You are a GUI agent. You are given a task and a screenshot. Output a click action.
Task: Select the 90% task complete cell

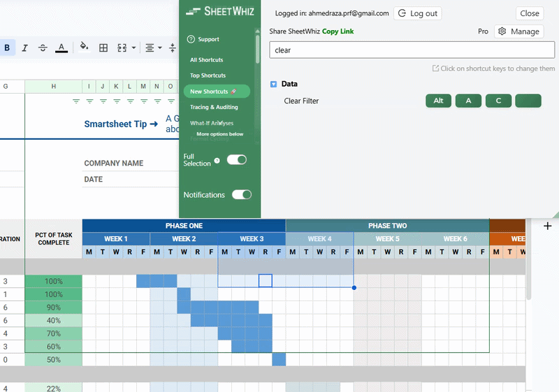tap(54, 307)
